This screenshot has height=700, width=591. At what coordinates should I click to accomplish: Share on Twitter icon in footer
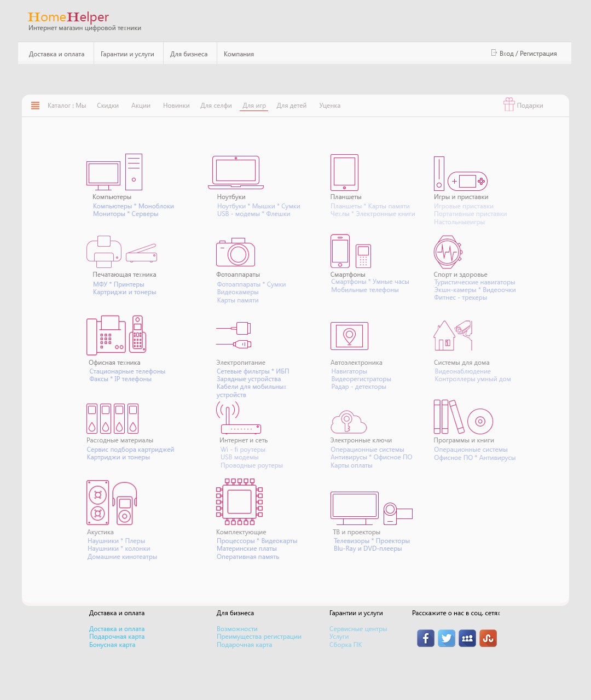(x=447, y=638)
